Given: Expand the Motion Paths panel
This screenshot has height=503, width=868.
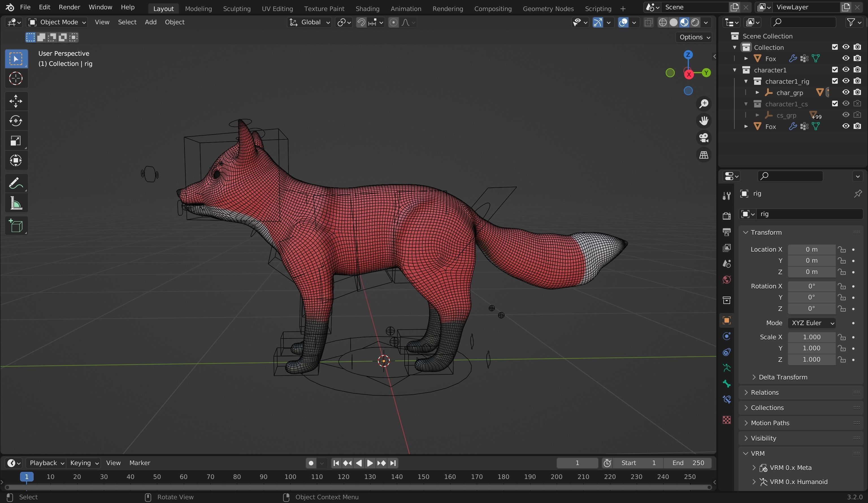Looking at the screenshot, I should (x=801, y=423).
